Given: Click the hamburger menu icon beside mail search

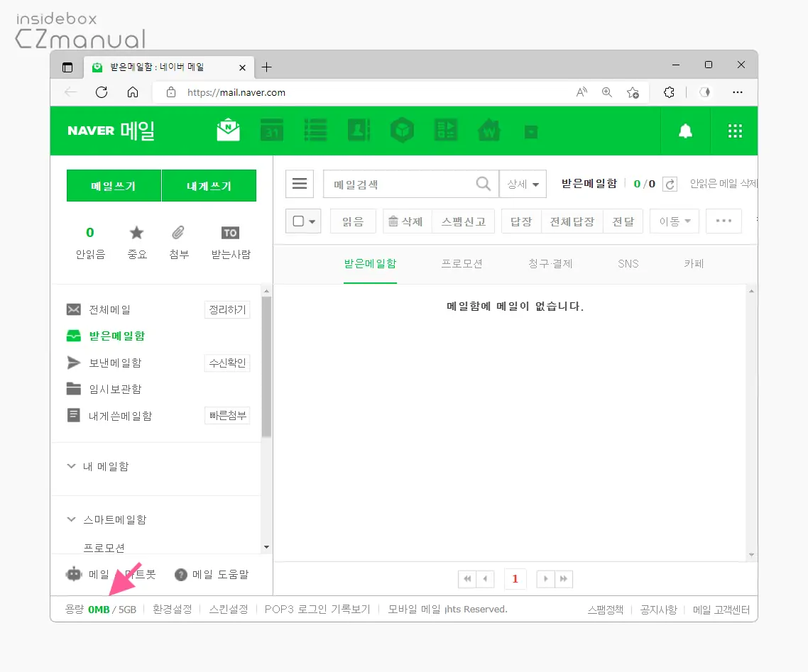Looking at the screenshot, I should click(299, 184).
